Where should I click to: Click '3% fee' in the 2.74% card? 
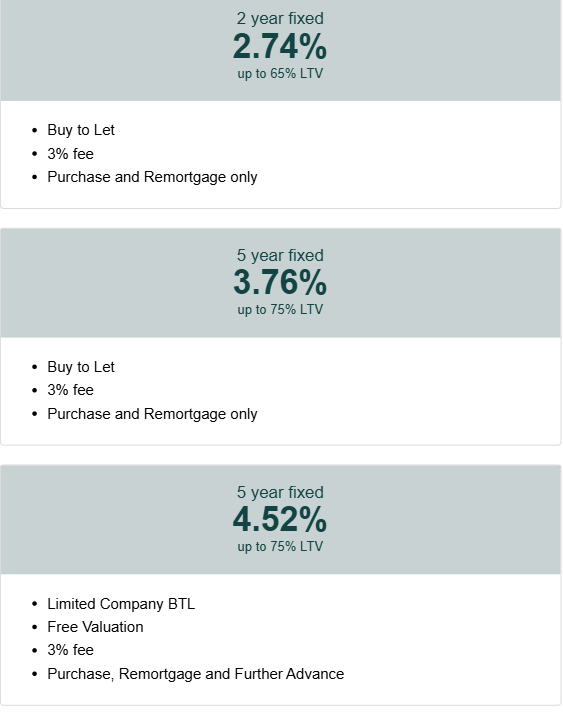coord(70,154)
